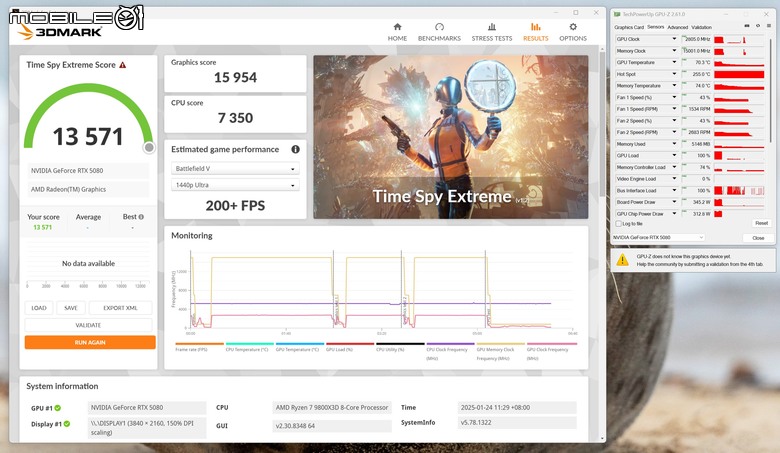The width and height of the screenshot is (780, 453).
Task: Open the Home icon in 3DMark navigation
Action: point(397,27)
